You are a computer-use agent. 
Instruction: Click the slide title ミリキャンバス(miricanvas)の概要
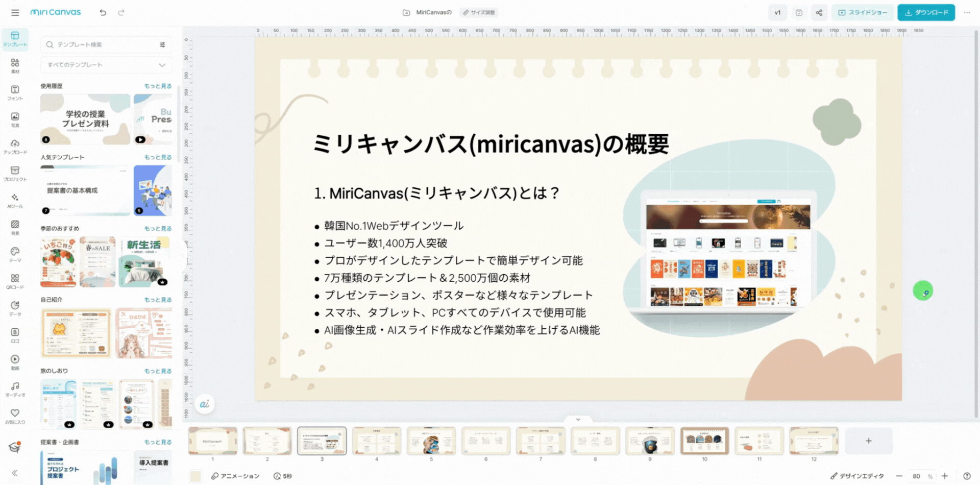coord(491,144)
